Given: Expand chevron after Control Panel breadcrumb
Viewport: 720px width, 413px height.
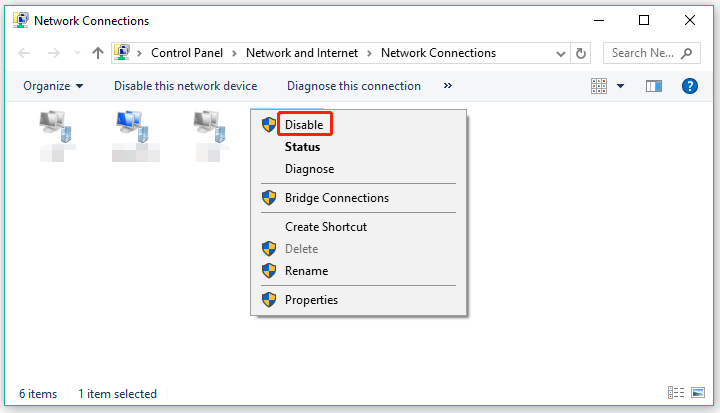Looking at the screenshot, I should point(234,53).
